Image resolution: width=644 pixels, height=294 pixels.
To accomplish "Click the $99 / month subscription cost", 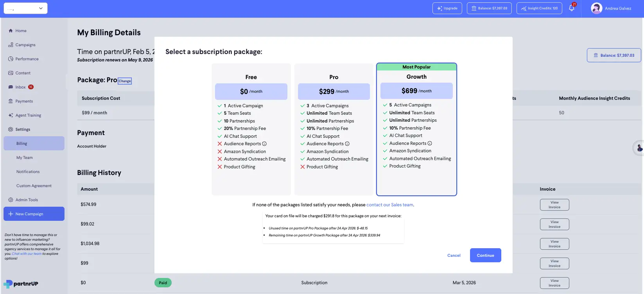I will (x=94, y=113).
